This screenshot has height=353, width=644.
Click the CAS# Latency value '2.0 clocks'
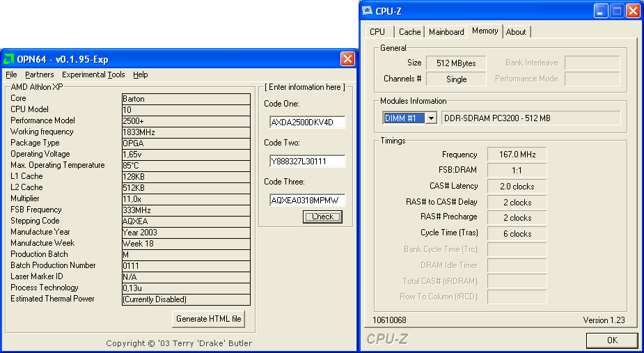tap(517, 187)
